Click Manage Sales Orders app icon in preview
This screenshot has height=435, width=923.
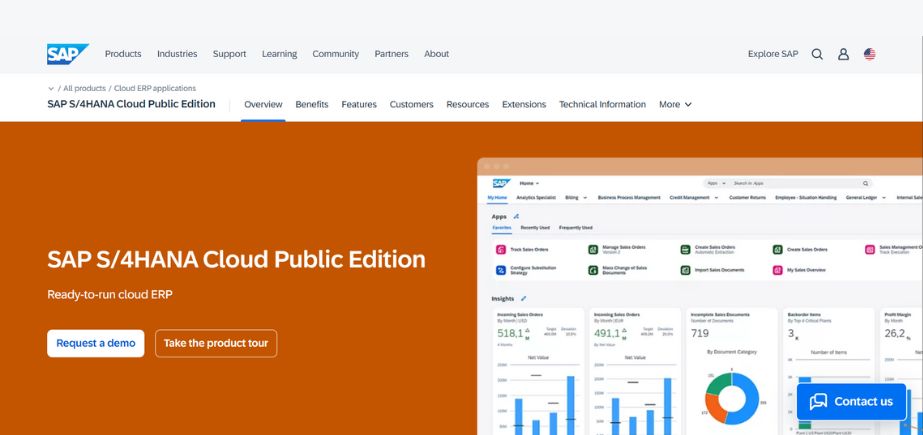593,250
